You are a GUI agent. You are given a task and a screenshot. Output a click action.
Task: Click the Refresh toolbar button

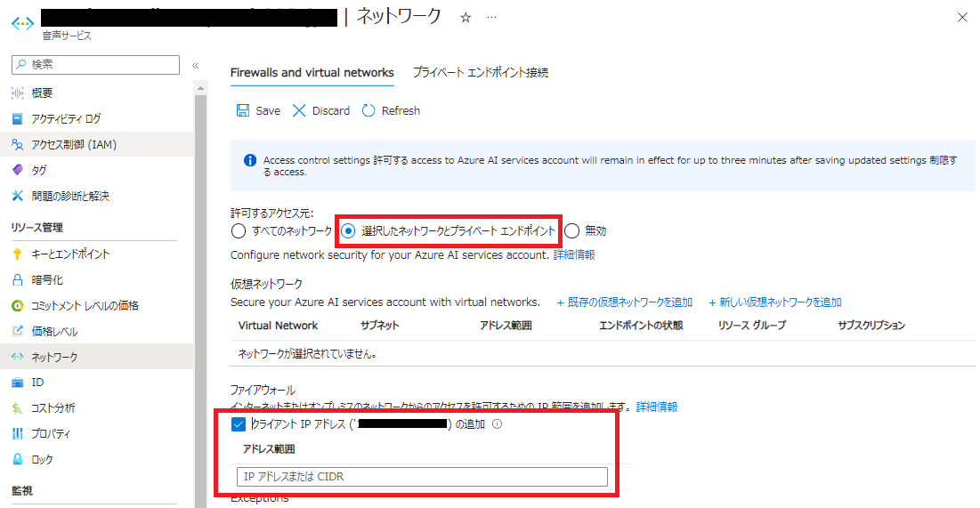[391, 110]
